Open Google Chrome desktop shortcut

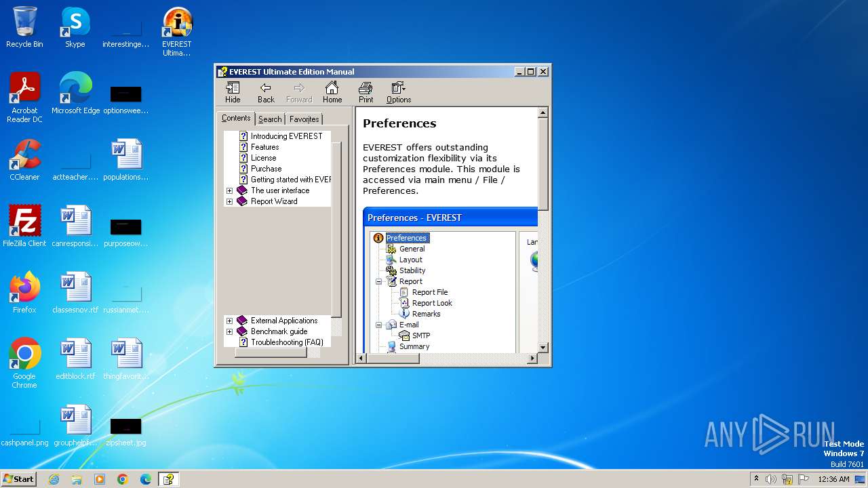[x=24, y=363]
